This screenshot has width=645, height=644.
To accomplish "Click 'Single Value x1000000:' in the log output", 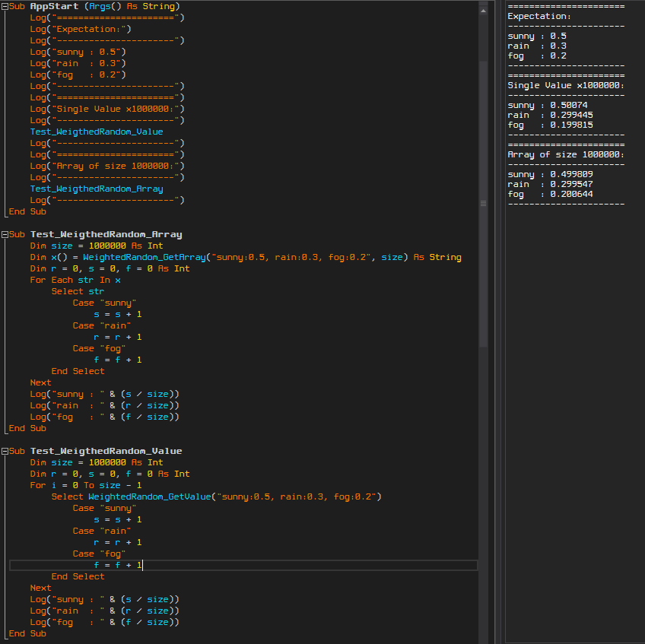I will pyautogui.click(x=566, y=86).
